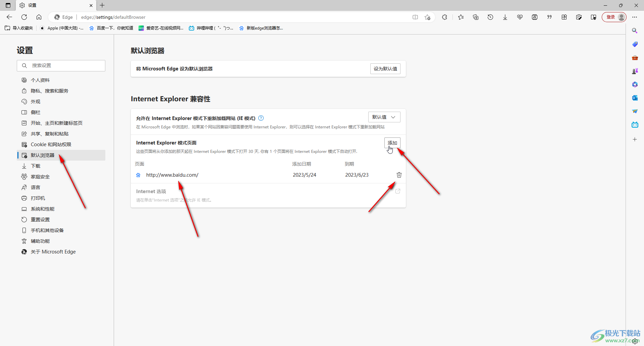Open browser essentials heart icon
The image size is (644, 346).
point(520,17)
